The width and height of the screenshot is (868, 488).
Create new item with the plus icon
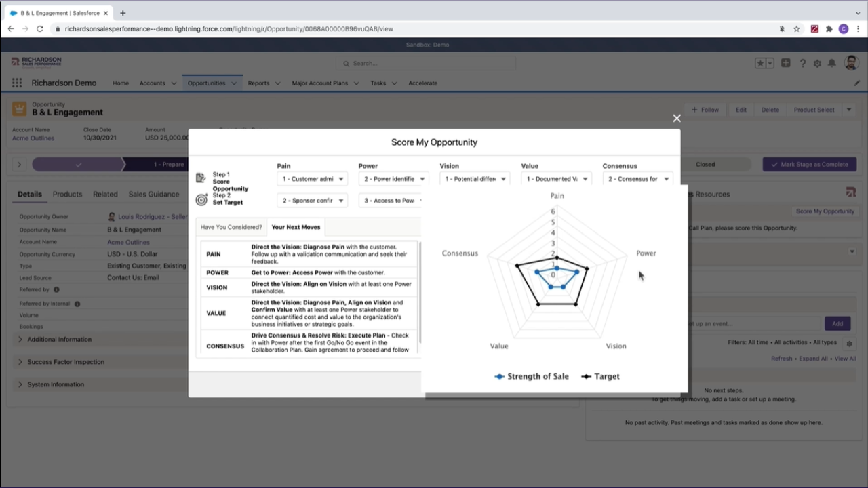point(785,62)
